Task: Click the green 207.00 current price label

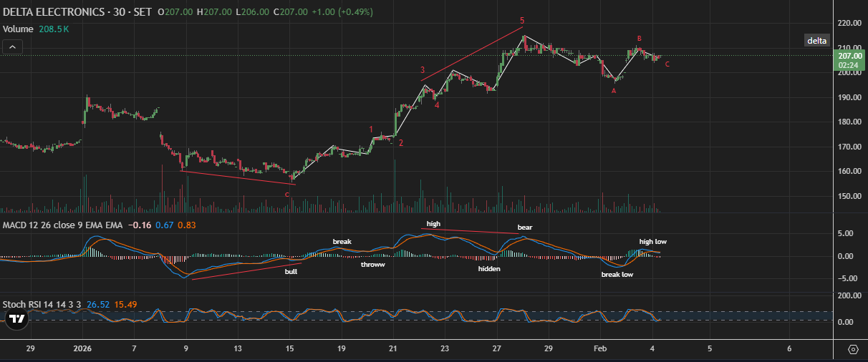Action: 849,55
